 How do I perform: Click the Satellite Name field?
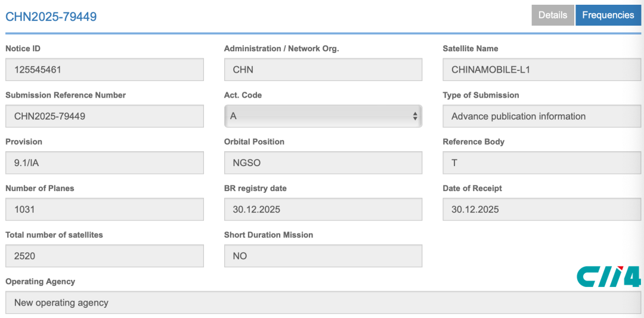pos(541,70)
